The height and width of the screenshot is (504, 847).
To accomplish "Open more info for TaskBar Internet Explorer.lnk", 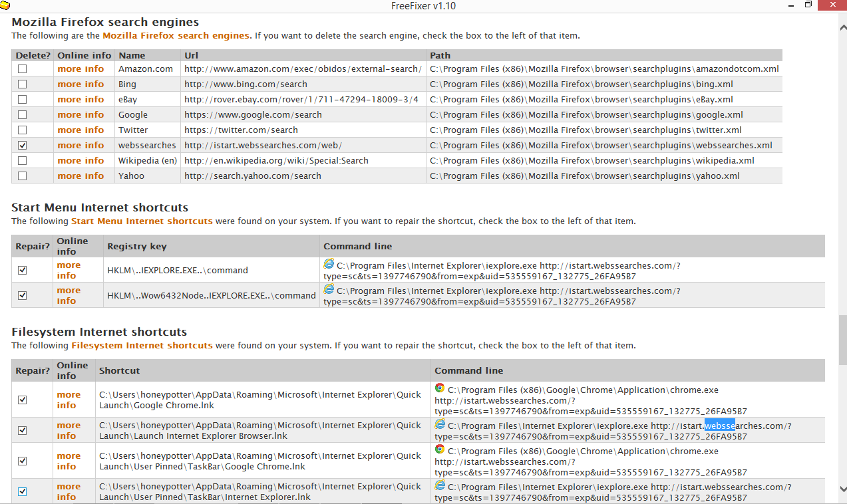I will 69,492.
